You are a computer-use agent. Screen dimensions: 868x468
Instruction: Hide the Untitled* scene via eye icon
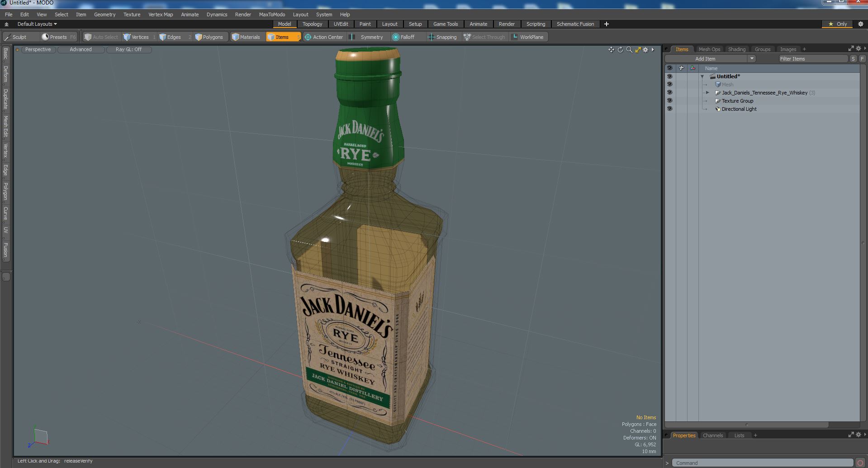(669, 76)
